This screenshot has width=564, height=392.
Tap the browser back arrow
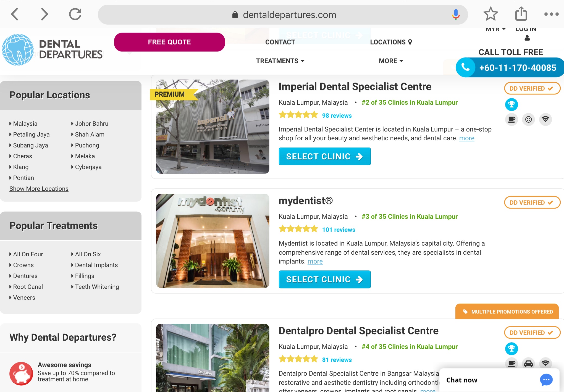pyautogui.click(x=15, y=14)
